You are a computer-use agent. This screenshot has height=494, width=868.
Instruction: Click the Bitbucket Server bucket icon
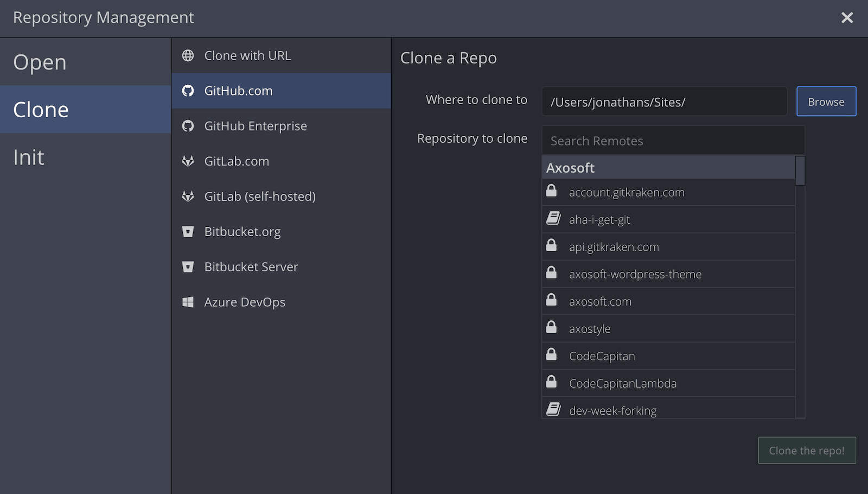tap(188, 267)
